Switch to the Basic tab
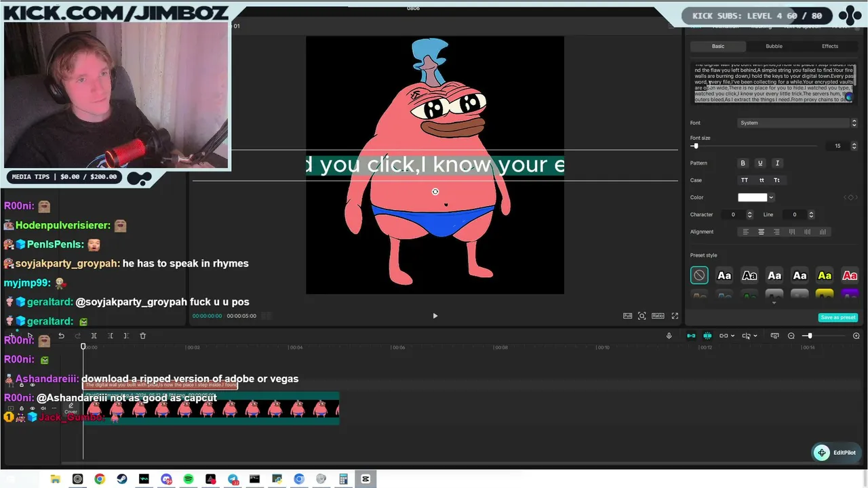This screenshot has height=488, width=868. coord(718,46)
